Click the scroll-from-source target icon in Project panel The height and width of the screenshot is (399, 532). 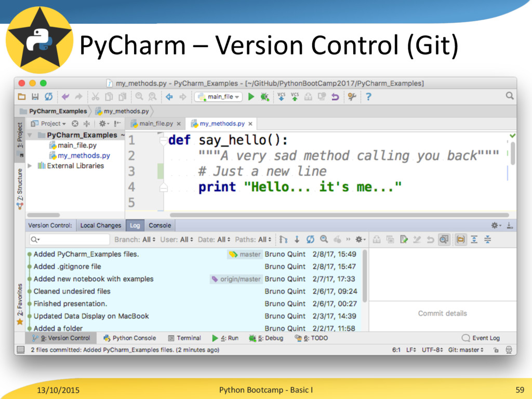tap(75, 124)
